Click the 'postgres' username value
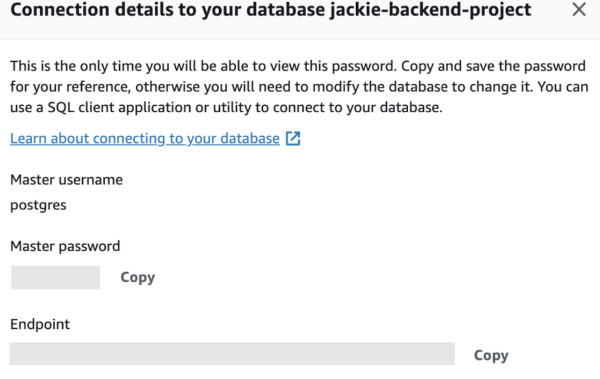600x379 pixels. tap(38, 206)
